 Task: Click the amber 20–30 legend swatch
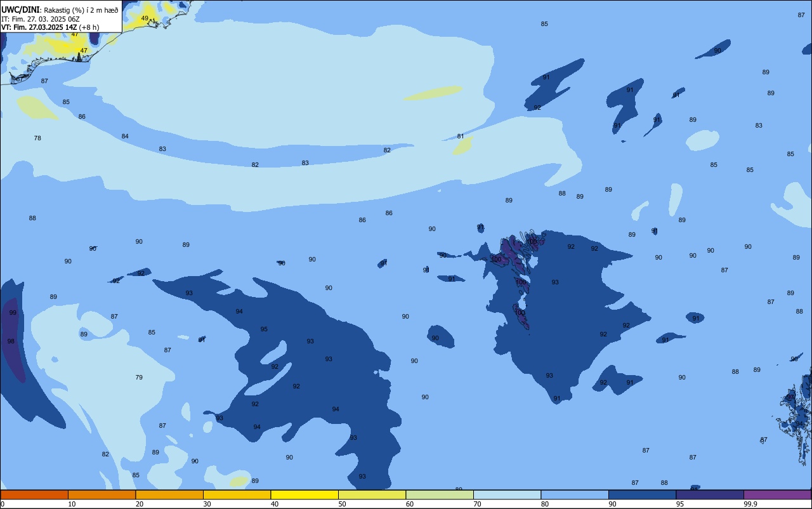pos(169,494)
